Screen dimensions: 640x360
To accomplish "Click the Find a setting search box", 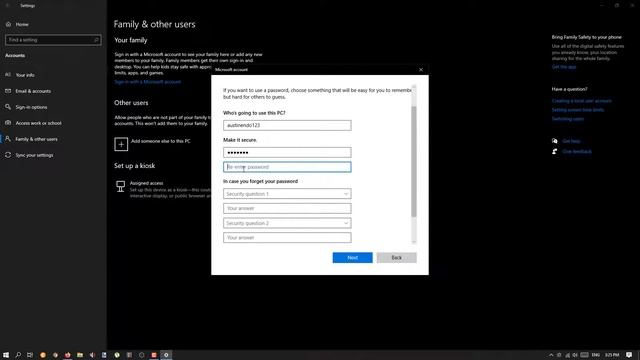I will tap(53, 40).
